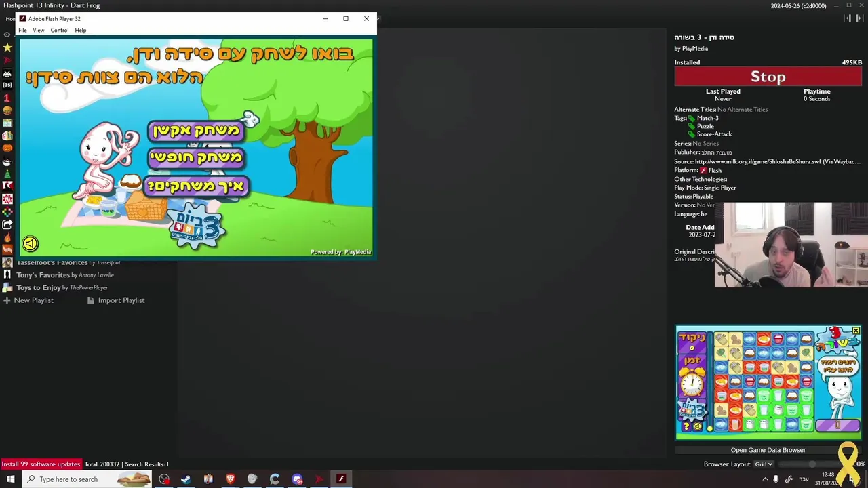Select the pumpkin Halloween playlist icon

click(x=7, y=148)
